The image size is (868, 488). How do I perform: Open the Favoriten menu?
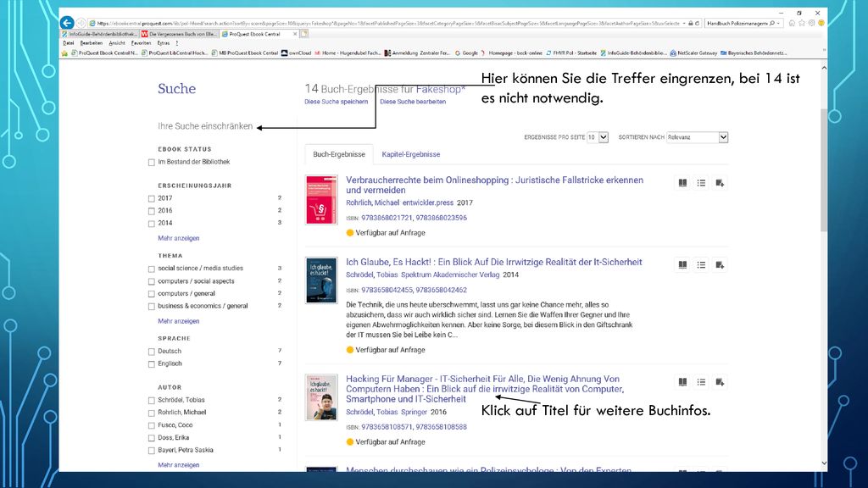point(142,43)
